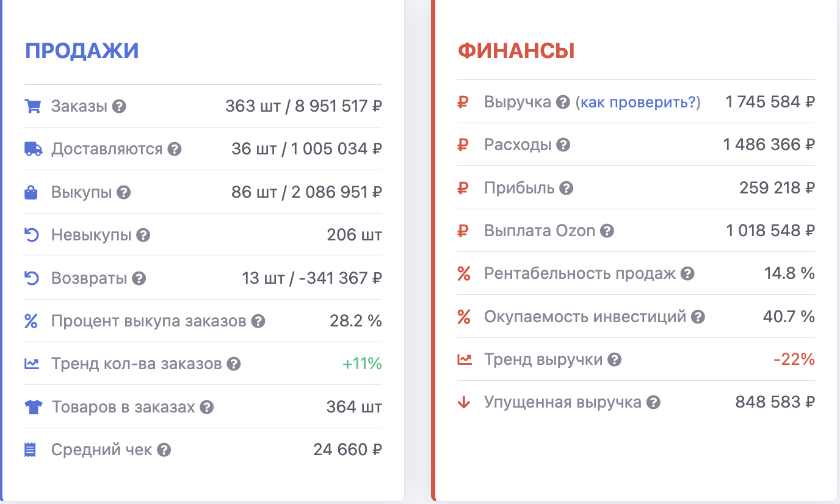Screen dimensions: 840x504
Task: Click help icon for Рентабельность продаж
Action: 687,274
